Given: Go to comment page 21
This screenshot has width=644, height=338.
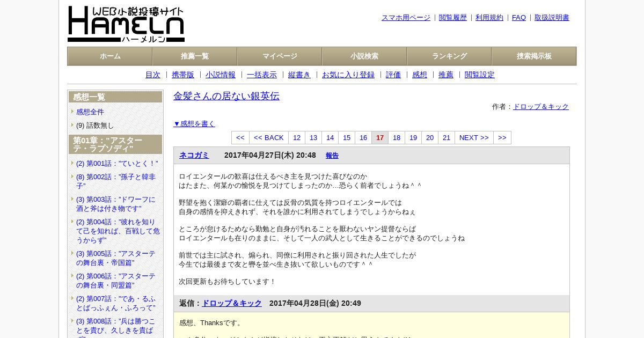Looking at the screenshot, I should tap(447, 138).
